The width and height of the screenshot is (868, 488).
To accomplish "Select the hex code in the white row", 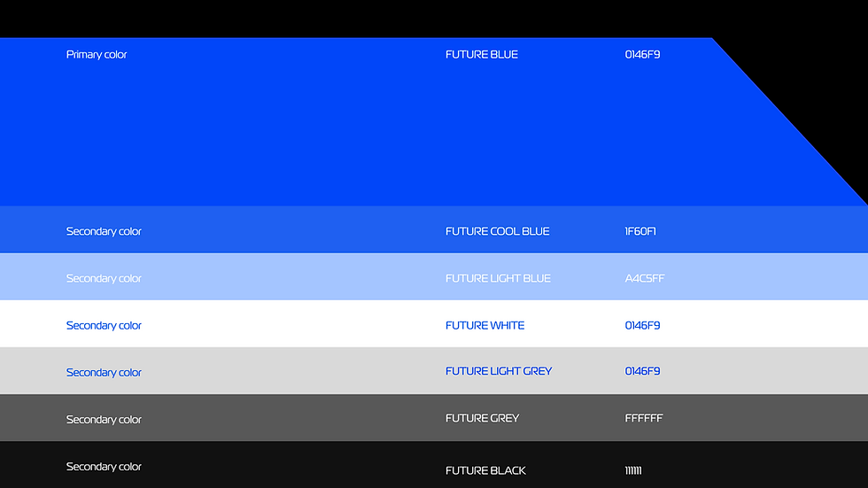I will pos(642,325).
